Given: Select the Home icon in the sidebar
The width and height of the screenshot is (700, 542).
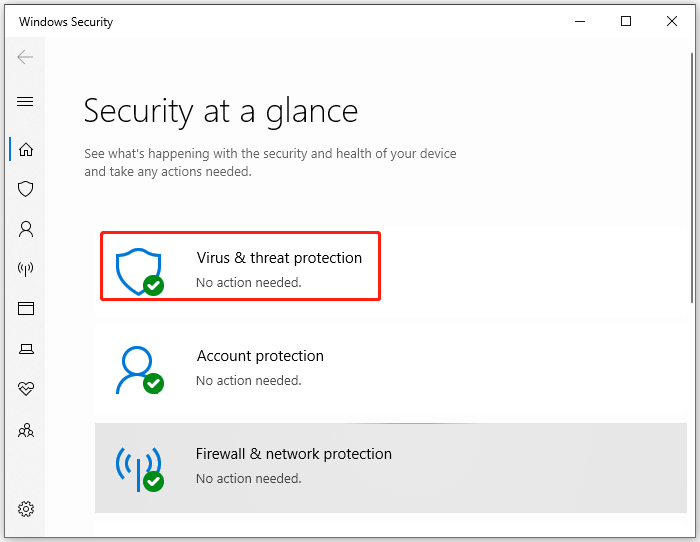Looking at the screenshot, I should tap(26, 149).
